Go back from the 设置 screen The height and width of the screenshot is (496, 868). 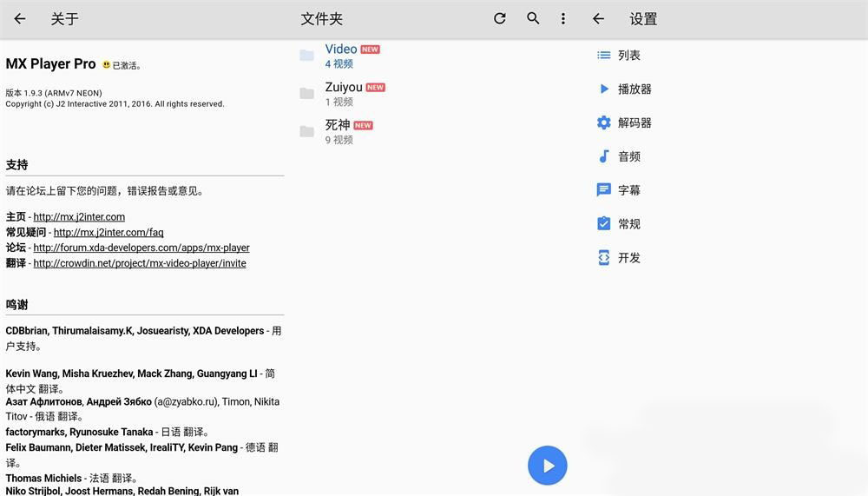click(598, 19)
